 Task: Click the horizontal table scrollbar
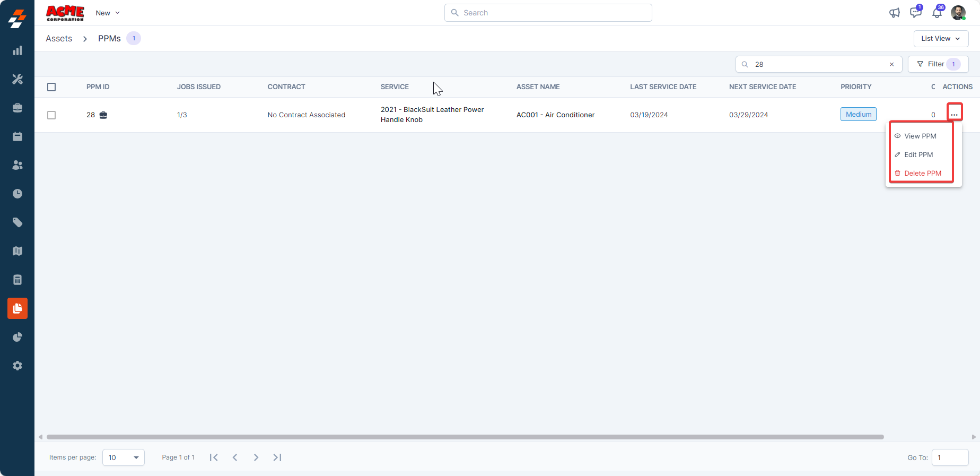[465, 437]
